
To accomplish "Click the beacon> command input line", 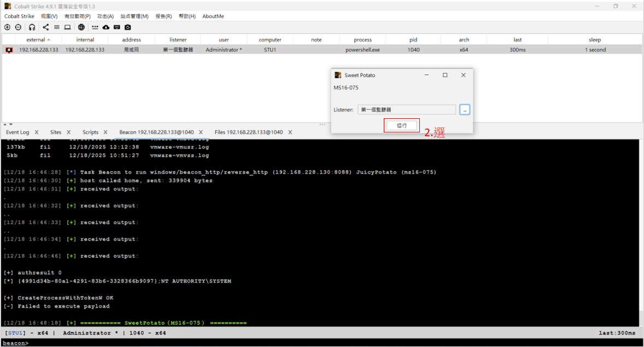I will pyautogui.click(x=322, y=343).
